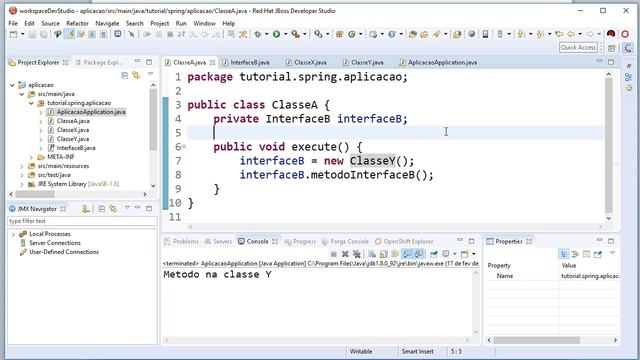Open the OpenShift Explorer tab

tap(404, 242)
